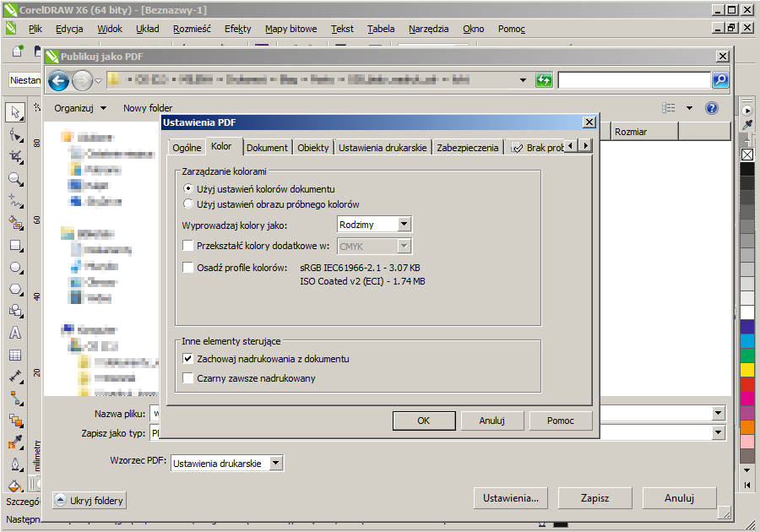Select the Smart fill tool
760x532 pixels.
15,223
